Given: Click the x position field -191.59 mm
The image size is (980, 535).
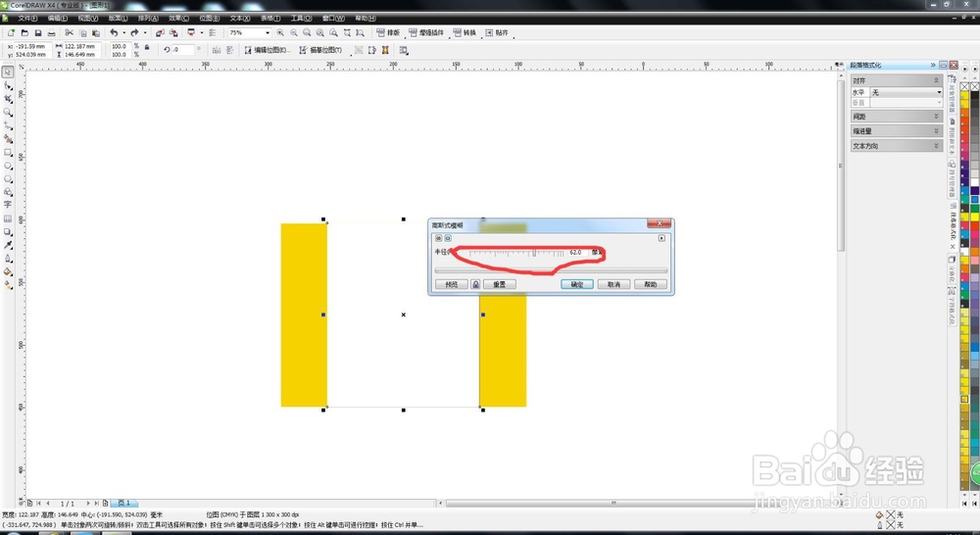Looking at the screenshot, I should coord(32,46).
